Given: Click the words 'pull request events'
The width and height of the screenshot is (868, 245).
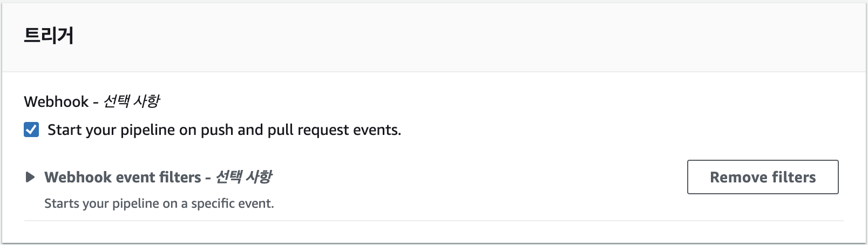Looking at the screenshot, I should click(x=334, y=130).
